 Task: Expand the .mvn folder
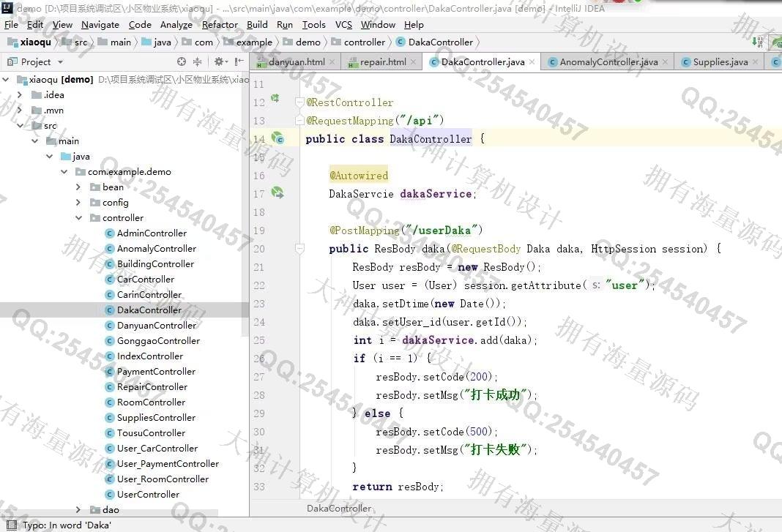tap(20, 110)
